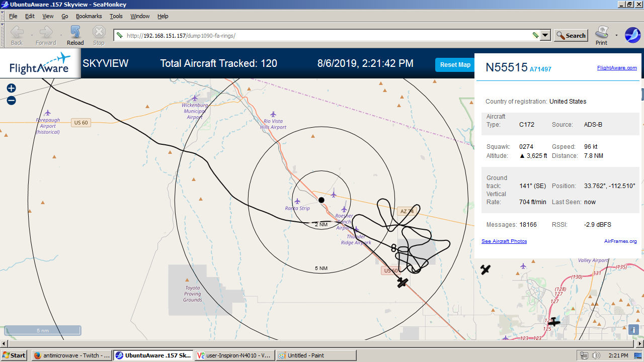
Task: Follow the See Aircraft Photos link
Action: pos(504,241)
